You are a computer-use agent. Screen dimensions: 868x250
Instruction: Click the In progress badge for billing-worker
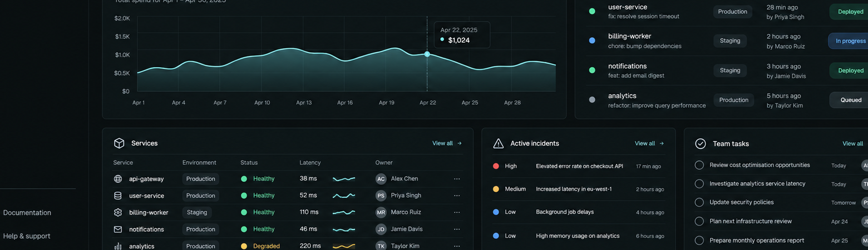click(x=848, y=41)
